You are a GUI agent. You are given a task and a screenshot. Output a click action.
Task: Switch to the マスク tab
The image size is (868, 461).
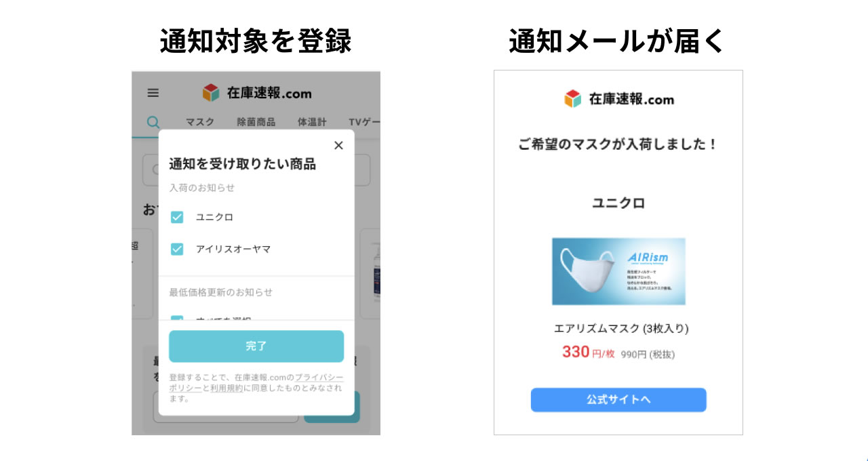tap(200, 122)
